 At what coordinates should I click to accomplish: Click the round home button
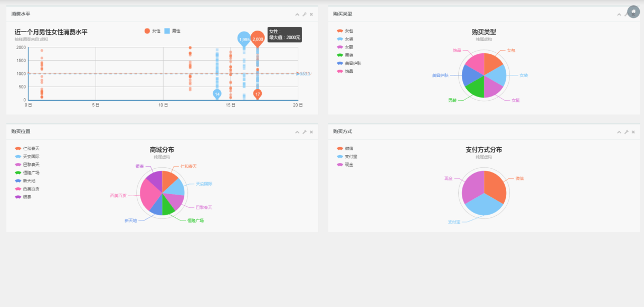tap(633, 12)
